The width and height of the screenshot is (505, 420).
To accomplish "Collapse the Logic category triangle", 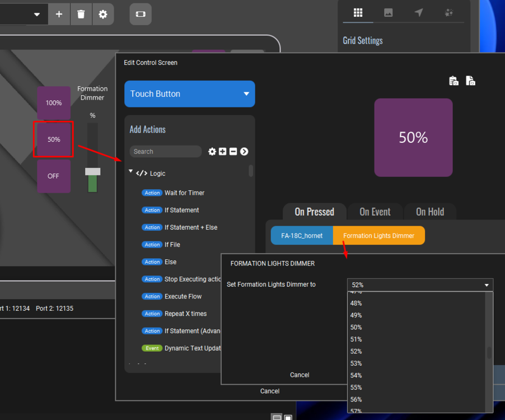I will 130,171.
